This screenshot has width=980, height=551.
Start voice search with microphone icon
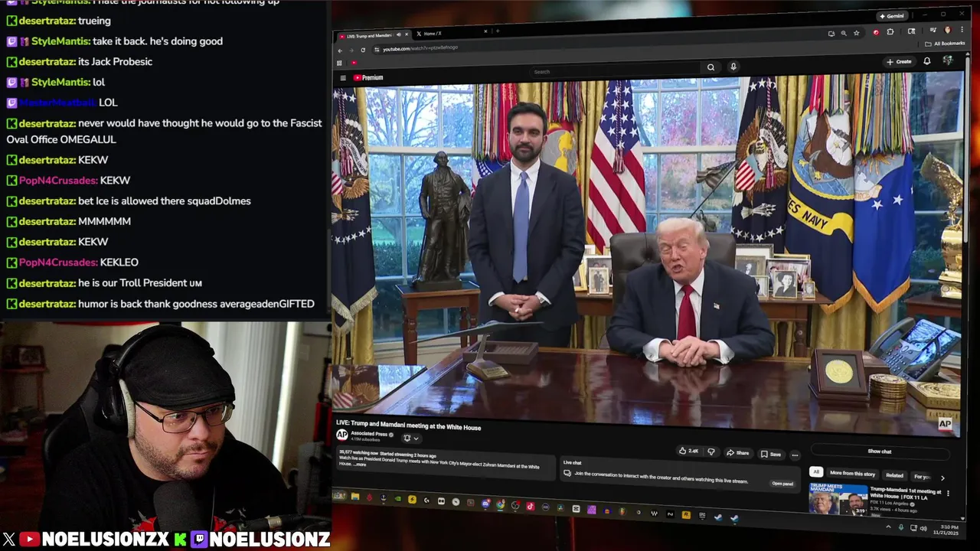[x=733, y=67]
